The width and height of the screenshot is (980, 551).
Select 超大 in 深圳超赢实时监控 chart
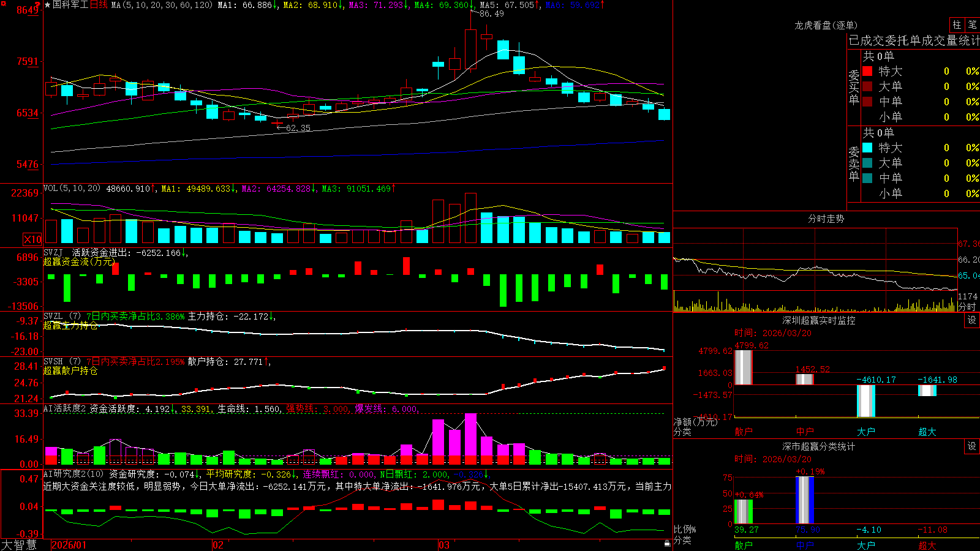click(x=927, y=432)
